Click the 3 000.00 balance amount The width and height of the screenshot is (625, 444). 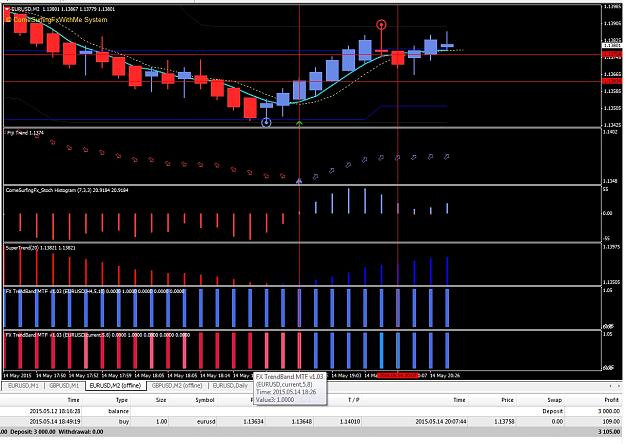[609, 411]
